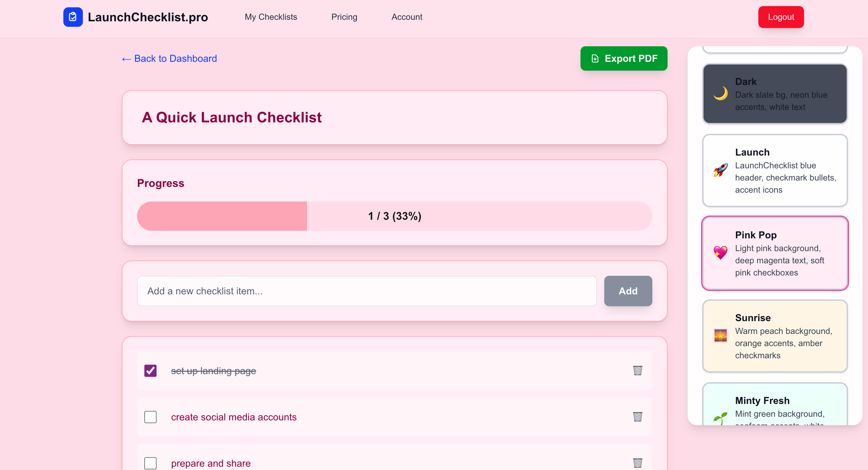
Task: Delete the 'set up landing page' item
Action: [x=637, y=370]
